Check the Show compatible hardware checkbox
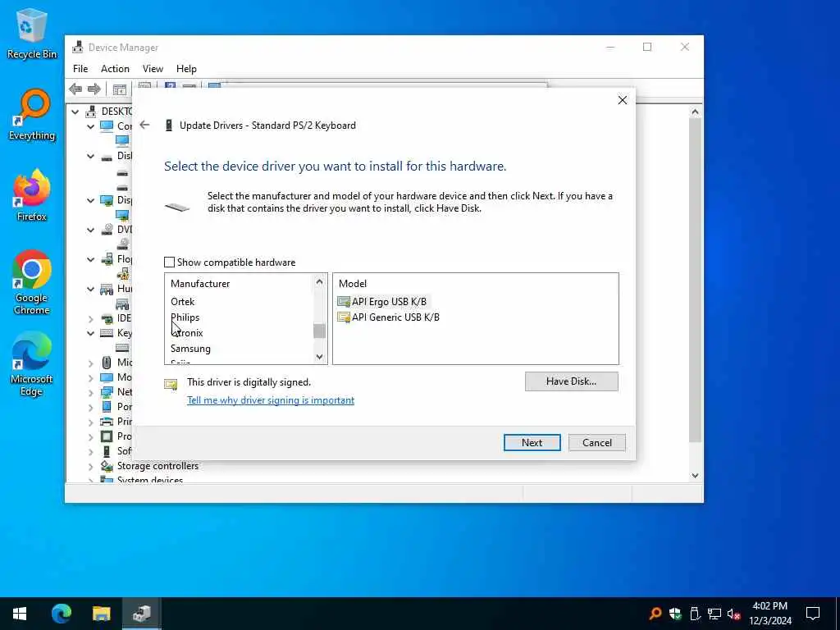 pos(169,262)
